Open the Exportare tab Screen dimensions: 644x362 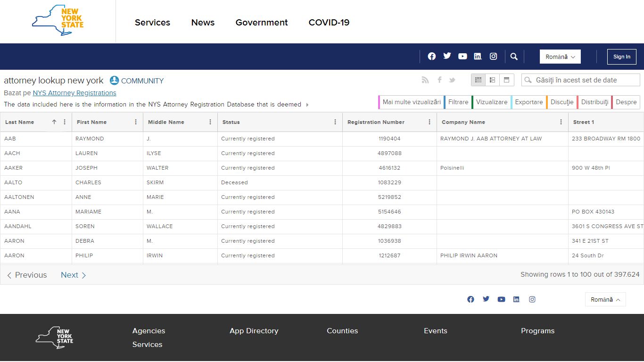pyautogui.click(x=528, y=102)
